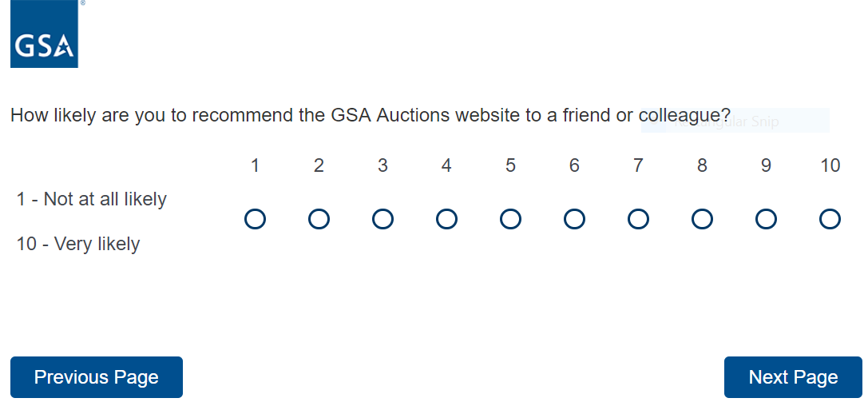
Task: Choose radio button for rating 6
Action: pos(574,219)
